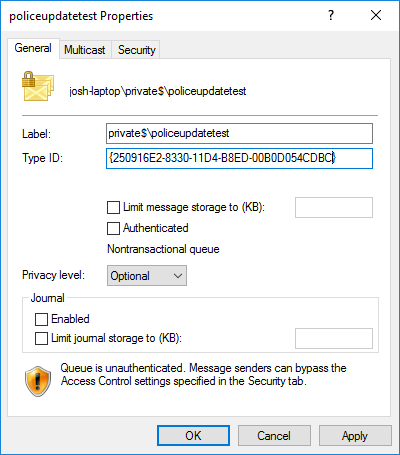Toggle the Authenticated checkbox
Image resolution: width=400 pixels, height=455 pixels.
point(113,229)
